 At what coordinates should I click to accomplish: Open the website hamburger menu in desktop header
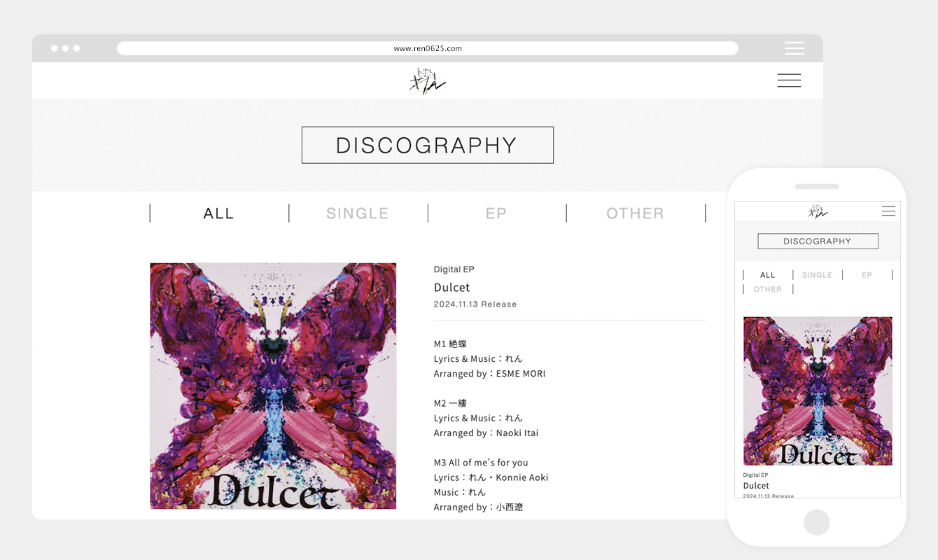click(x=789, y=80)
